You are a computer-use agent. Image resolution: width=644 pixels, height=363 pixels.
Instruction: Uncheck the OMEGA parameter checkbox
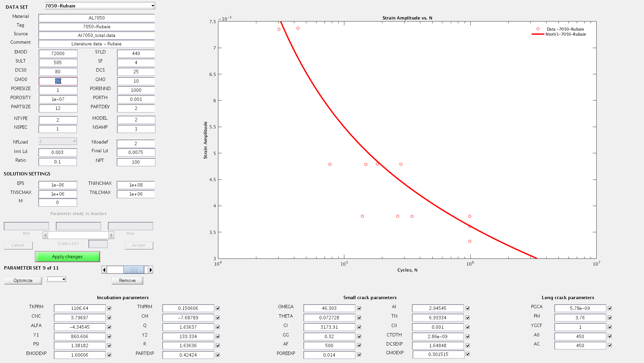(x=359, y=308)
